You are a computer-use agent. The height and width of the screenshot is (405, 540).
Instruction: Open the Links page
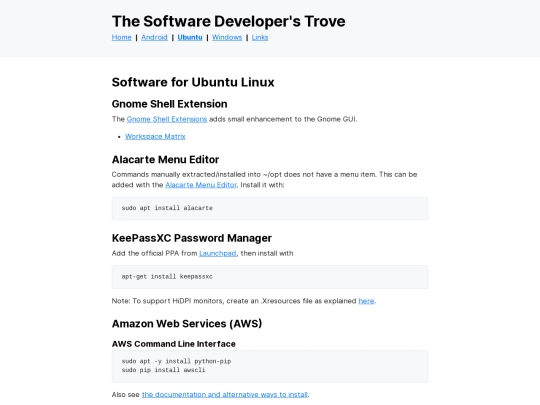(x=260, y=37)
